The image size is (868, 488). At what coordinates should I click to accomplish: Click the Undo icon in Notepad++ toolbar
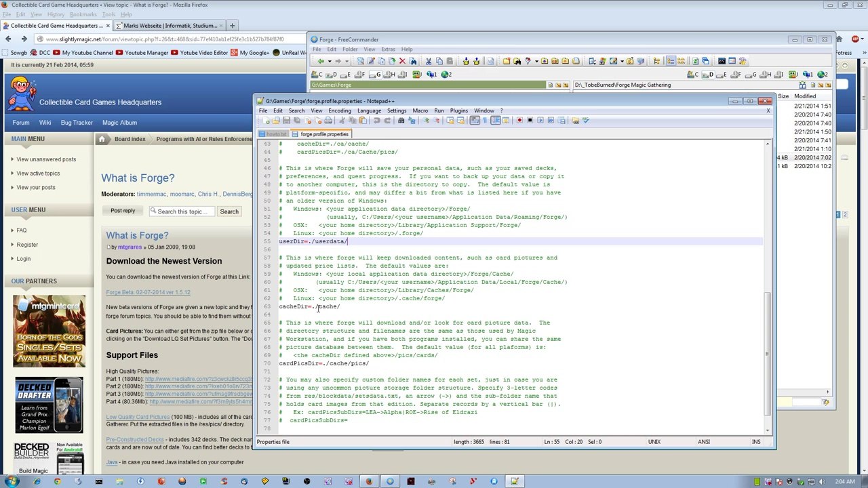coord(376,121)
